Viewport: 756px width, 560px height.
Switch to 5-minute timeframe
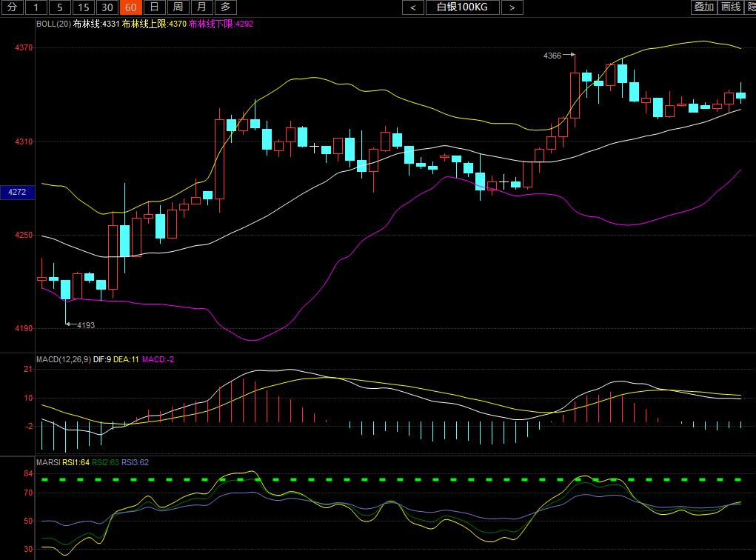pyautogui.click(x=60, y=7)
